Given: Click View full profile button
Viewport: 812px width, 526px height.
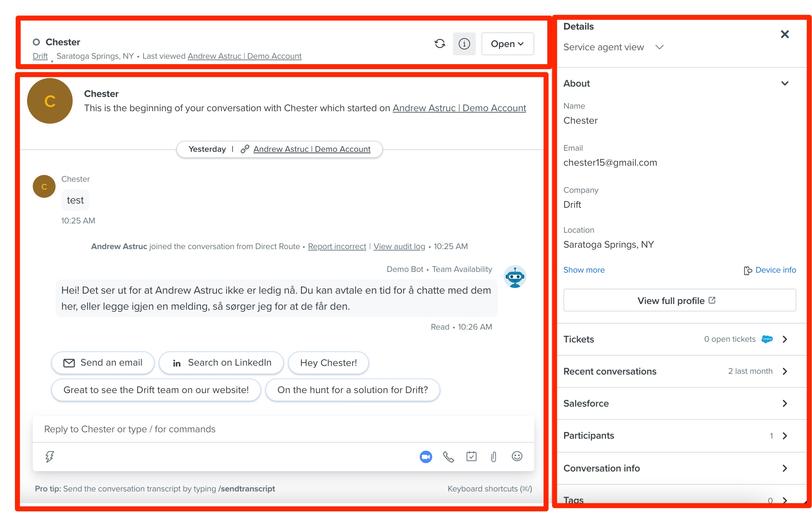Looking at the screenshot, I should (680, 300).
